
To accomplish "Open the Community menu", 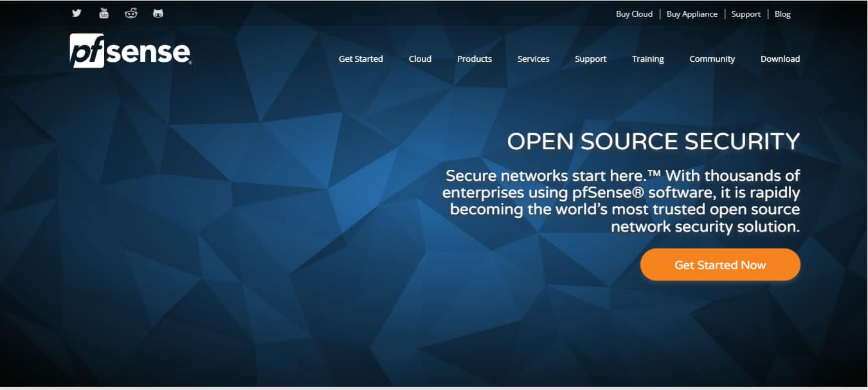I will point(712,59).
